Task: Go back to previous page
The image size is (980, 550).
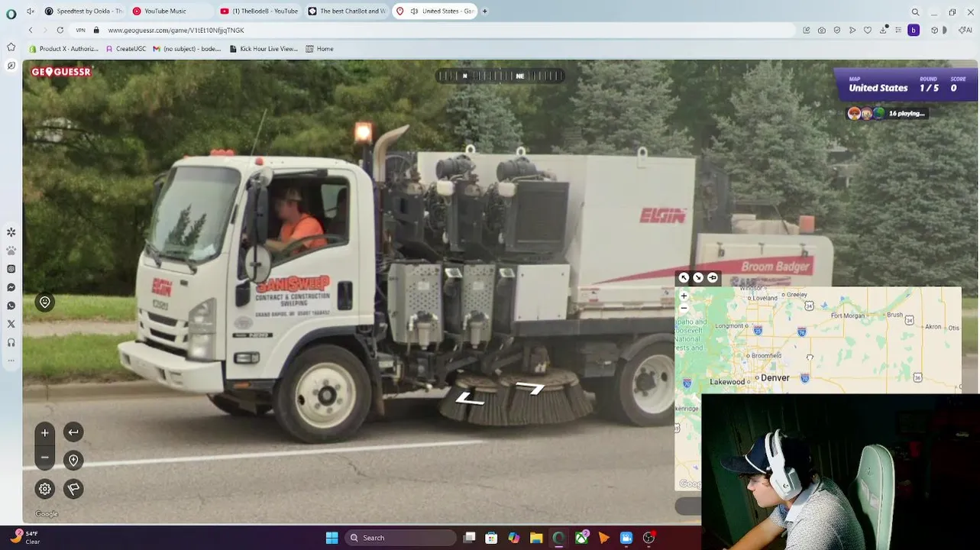Action: (x=31, y=30)
